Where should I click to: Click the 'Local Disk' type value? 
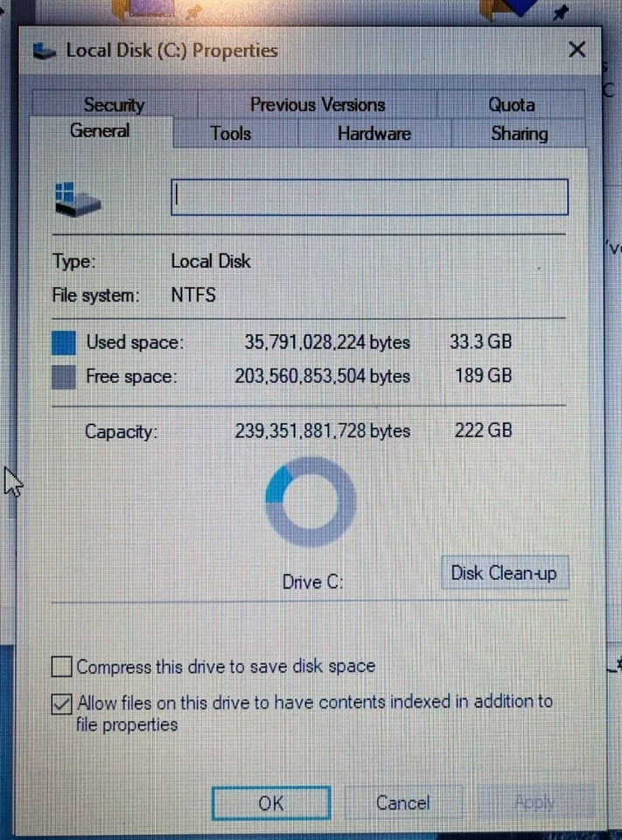[x=211, y=261]
